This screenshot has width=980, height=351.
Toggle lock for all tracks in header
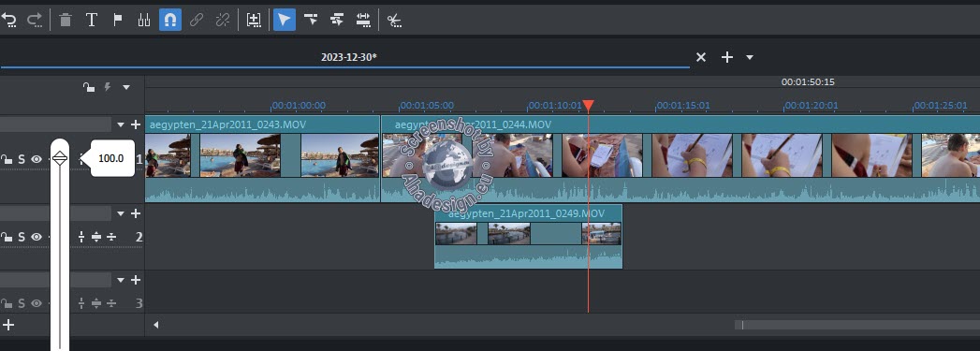click(x=89, y=87)
